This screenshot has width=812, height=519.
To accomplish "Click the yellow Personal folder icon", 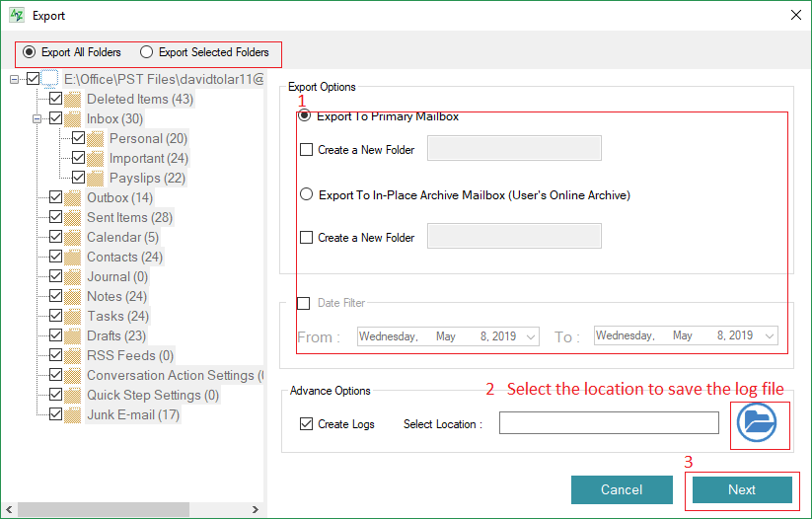I will click(x=96, y=139).
